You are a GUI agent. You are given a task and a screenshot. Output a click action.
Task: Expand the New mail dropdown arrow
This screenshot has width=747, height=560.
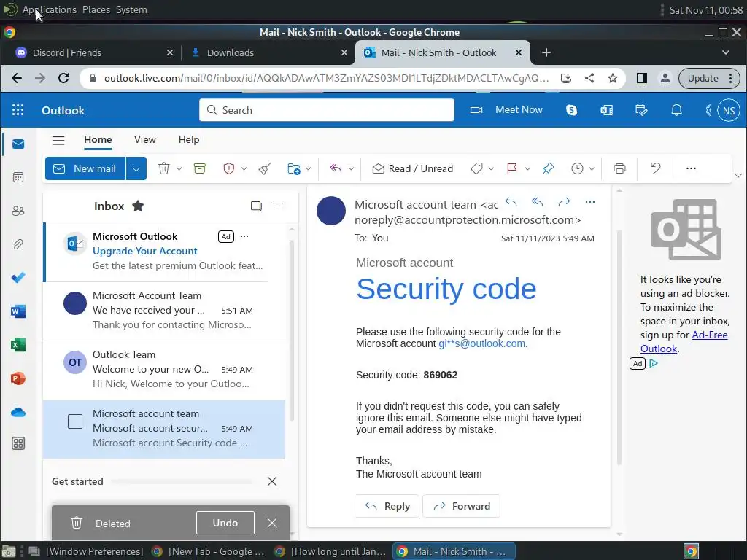tap(136, 168)
